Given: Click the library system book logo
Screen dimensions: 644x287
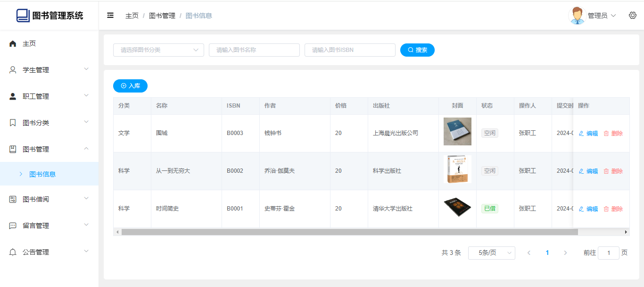Looking at the screenshot, I should (23, 16).
